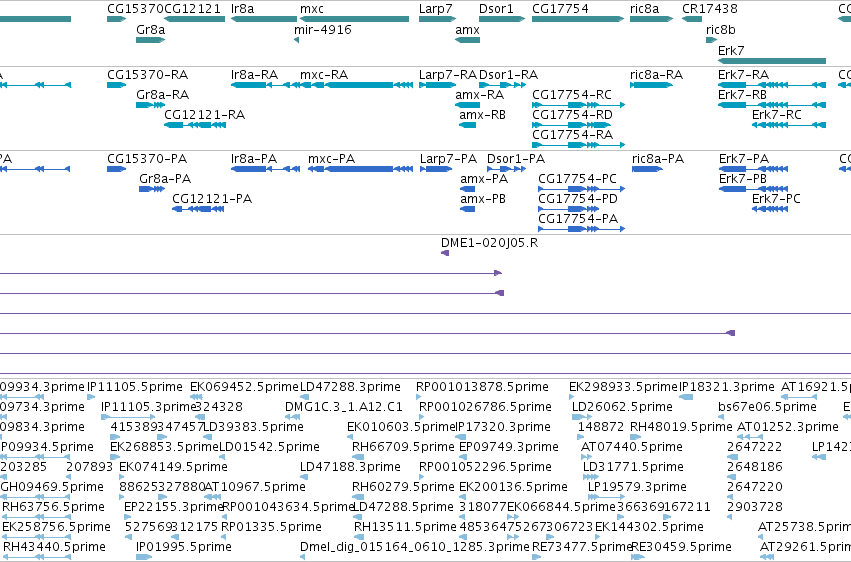Select EST RH48019.5prime
851x562 pixels.
coord(681,427)
